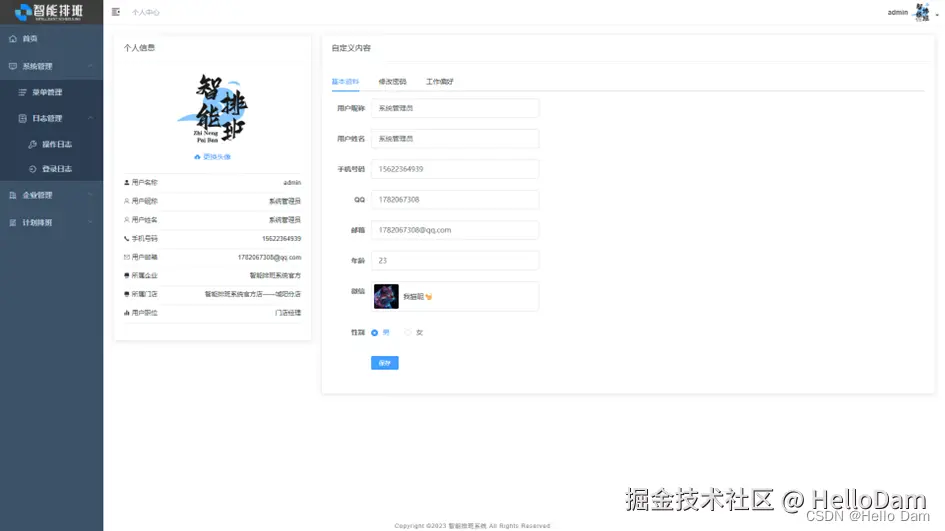Screen dimensions: 945x531
Task: Select the 女 gender radio button
Action: click(x=408, y=333)
